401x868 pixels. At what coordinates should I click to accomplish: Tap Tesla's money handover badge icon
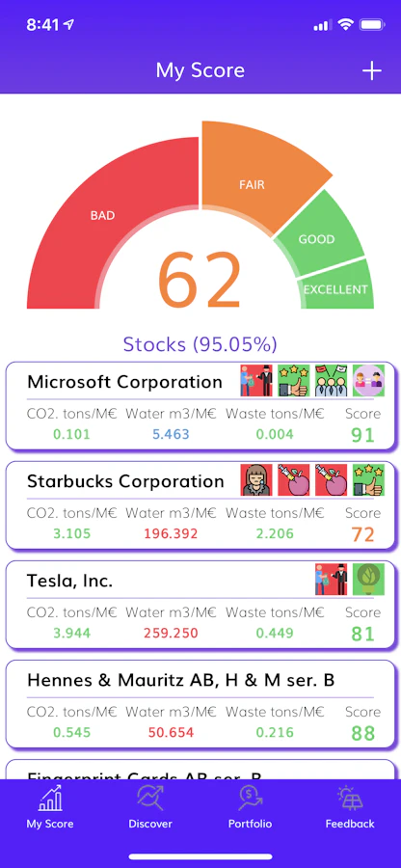click(x=331, y=579)
